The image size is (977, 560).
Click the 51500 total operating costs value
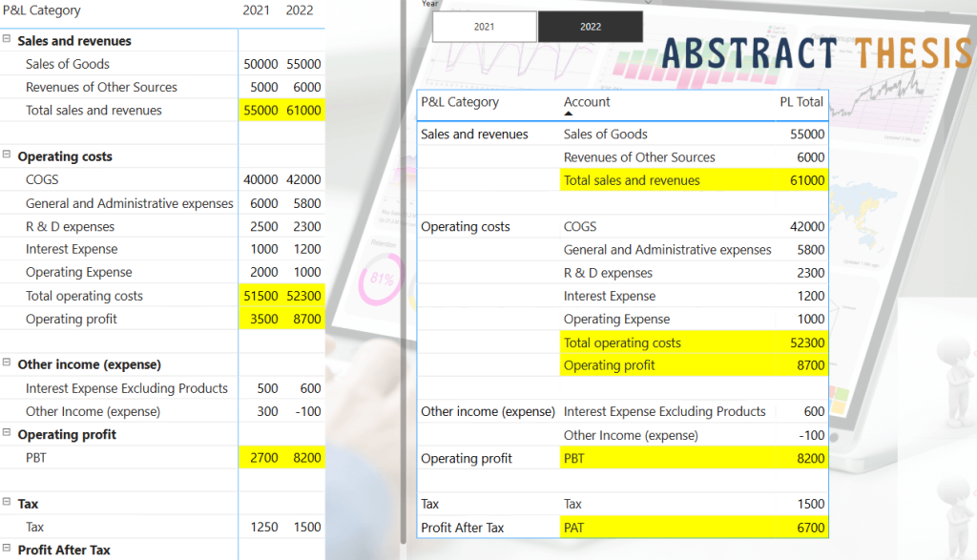[260, 296]
